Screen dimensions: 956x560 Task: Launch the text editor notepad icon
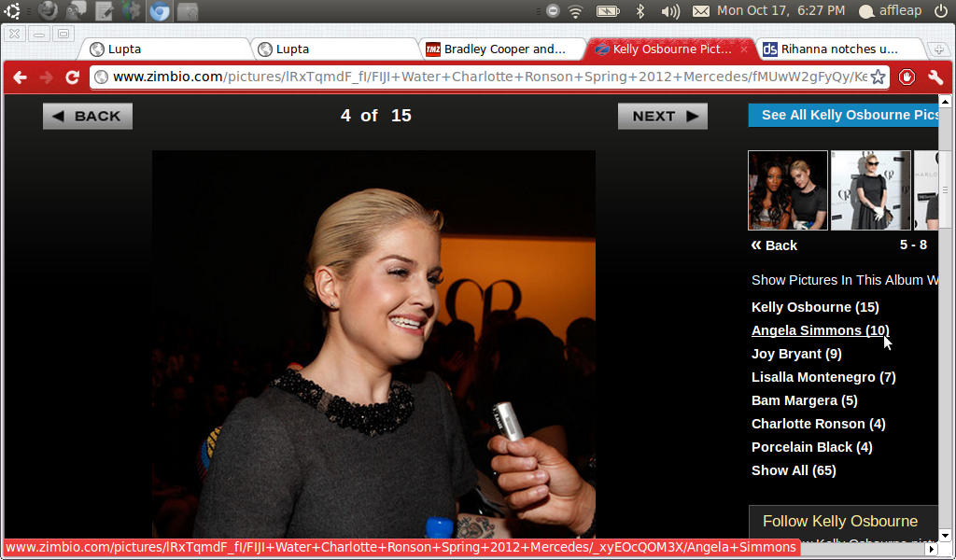[104, 10]
